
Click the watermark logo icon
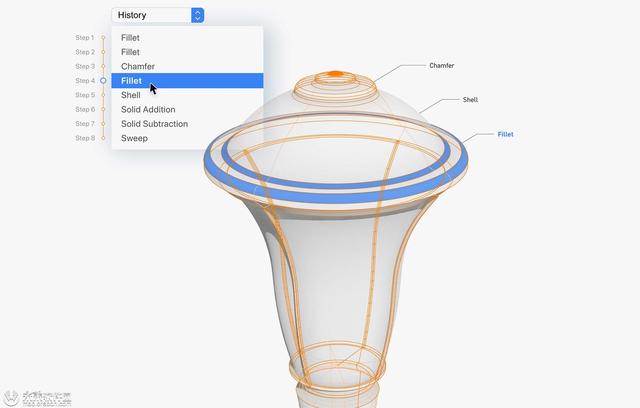click(11, 397)
